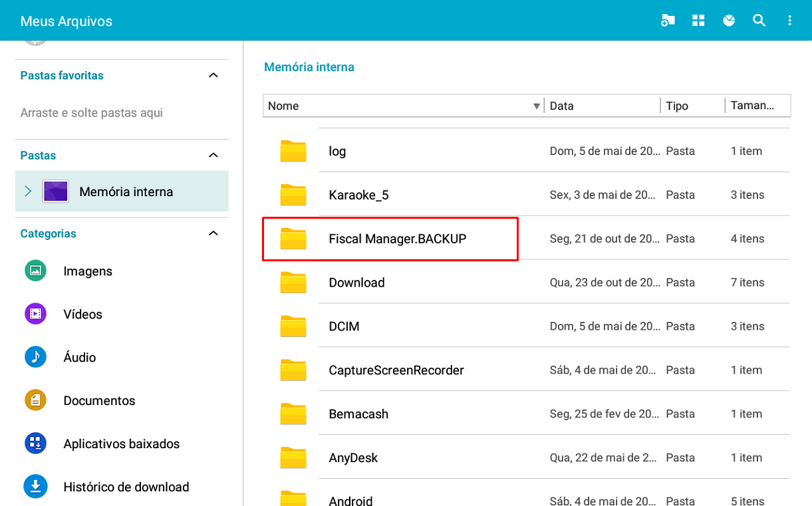Viewport: 812px width, 506px height.
Task: Click the Meus Arquivos title
Action: 67,21
